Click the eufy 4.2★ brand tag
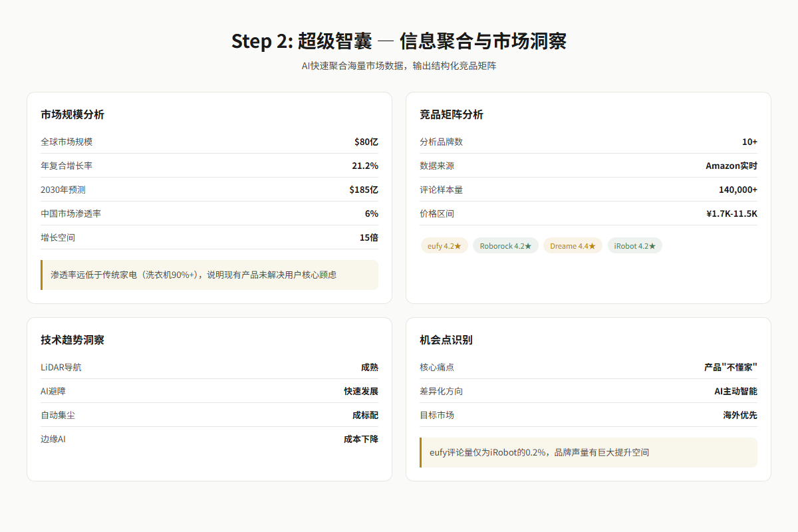The height and width of the screenshot is (532, 798). coord(444,246)
